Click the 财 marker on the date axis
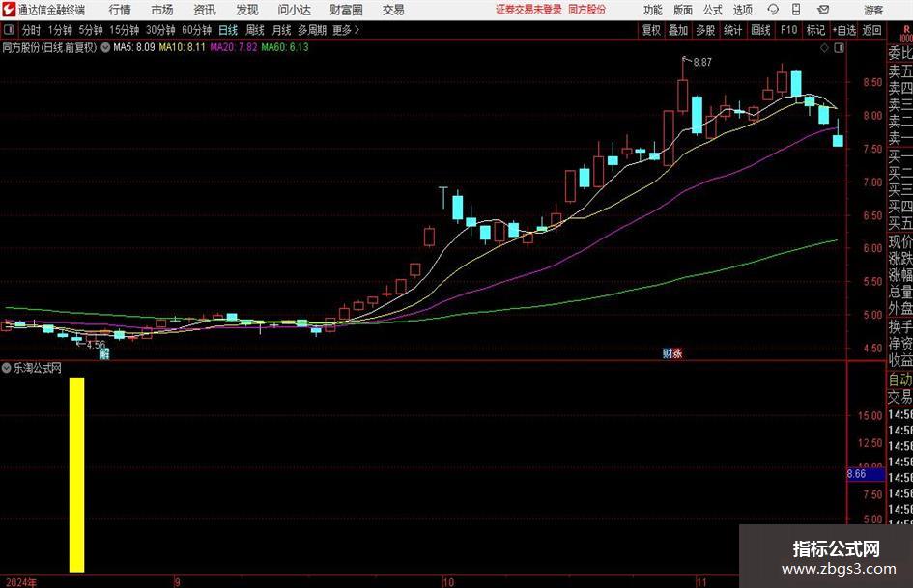Screen dimensions: 913x588 coord(668,353)
